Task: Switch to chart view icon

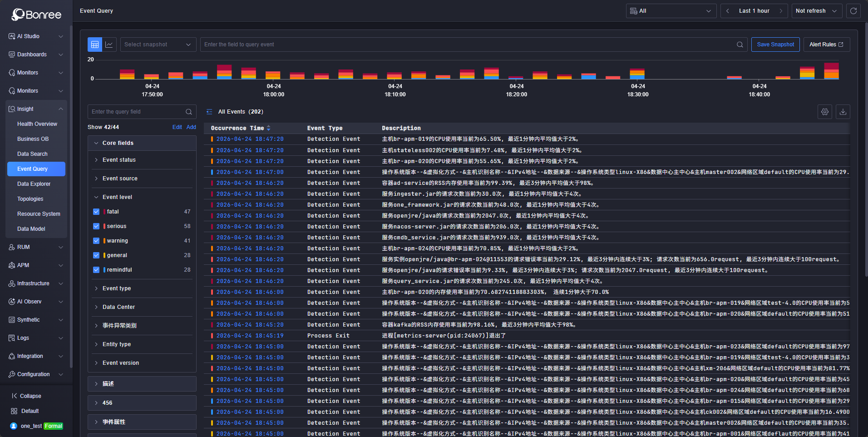Action: click(x=109, y=45)
